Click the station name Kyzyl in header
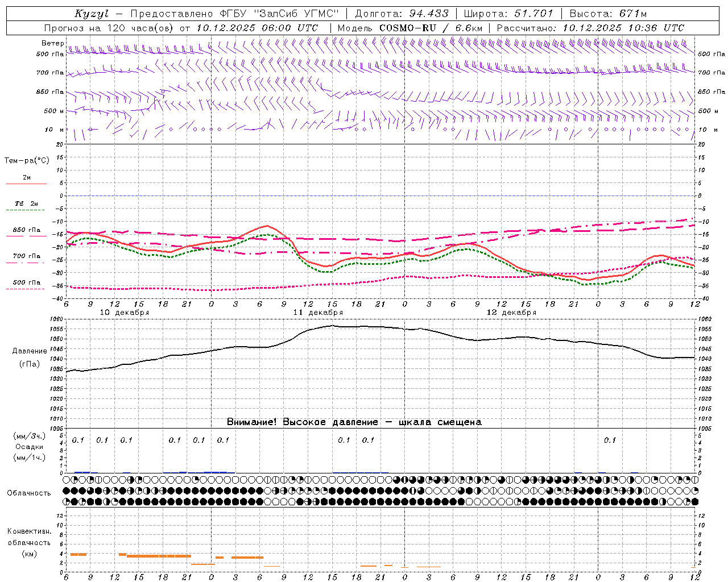This screenshot has width=728, height=582. coord(92,14)
